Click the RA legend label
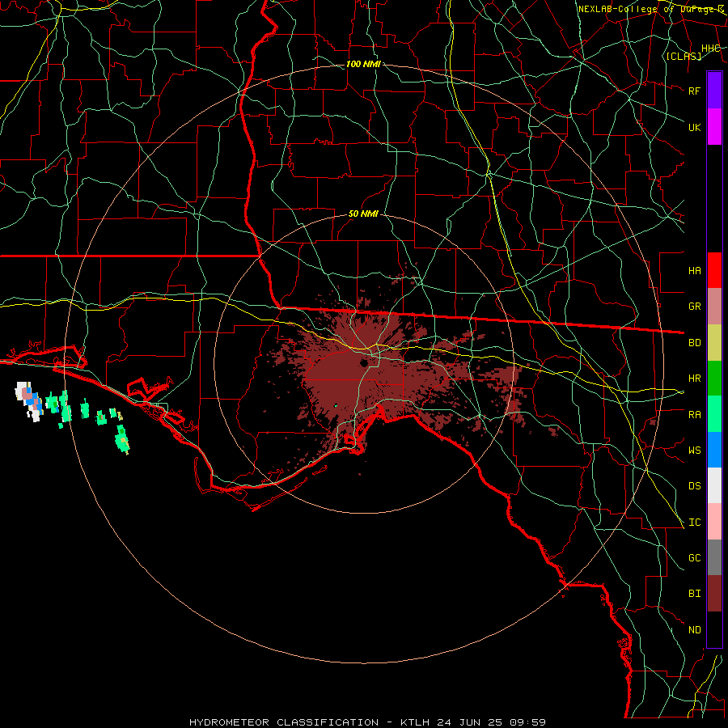This screenshot has width=728, height=728. pos(694,414)
